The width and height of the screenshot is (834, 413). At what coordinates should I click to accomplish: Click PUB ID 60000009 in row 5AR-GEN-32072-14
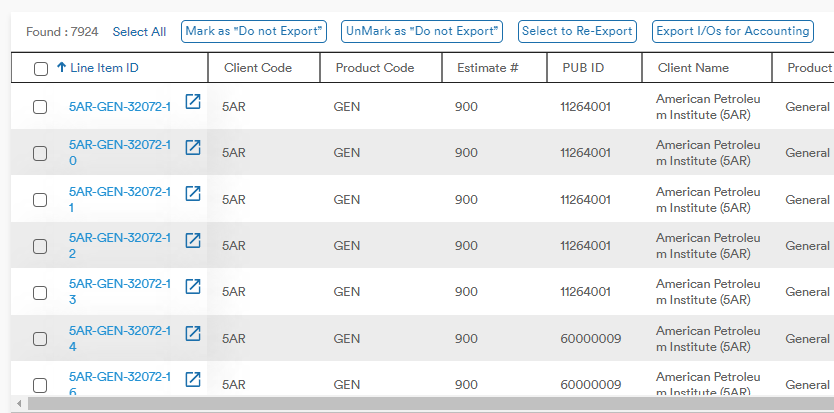pyautogui.click(x=591, y=338)
